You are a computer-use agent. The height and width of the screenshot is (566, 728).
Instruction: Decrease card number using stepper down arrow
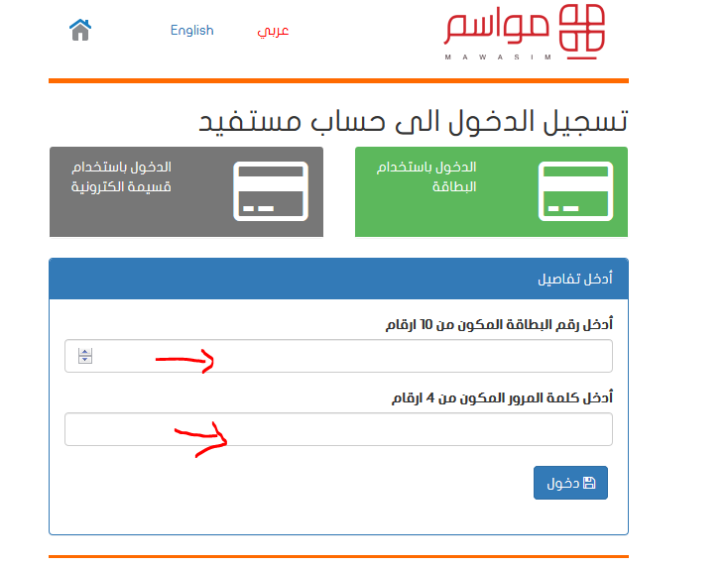[85, 360]
